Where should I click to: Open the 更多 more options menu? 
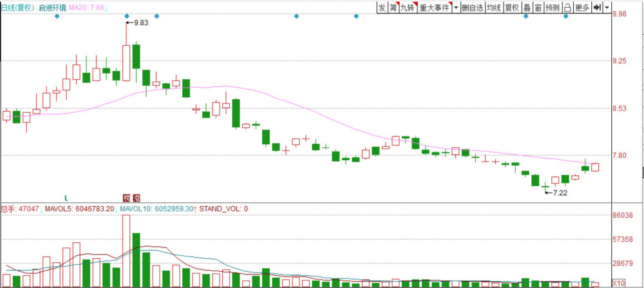pyautogui.click(x=582, y=7)
